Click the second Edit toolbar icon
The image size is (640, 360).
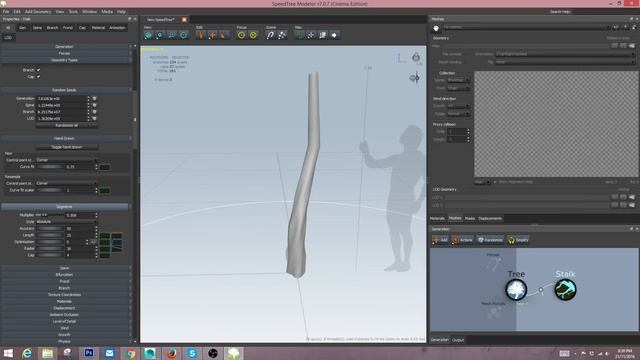click(x=212, y=35)
